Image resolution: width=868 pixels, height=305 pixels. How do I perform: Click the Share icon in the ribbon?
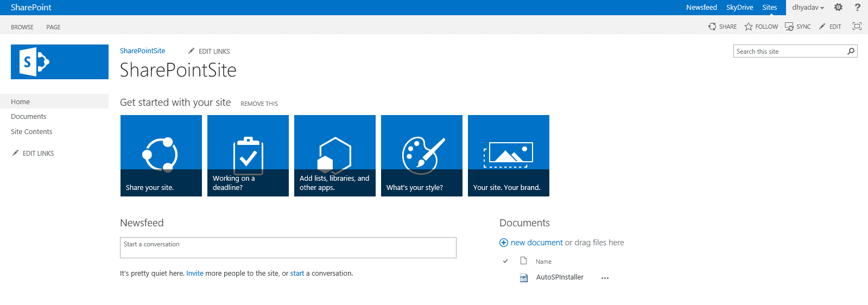pyautogui.click(x=712, y=27)
